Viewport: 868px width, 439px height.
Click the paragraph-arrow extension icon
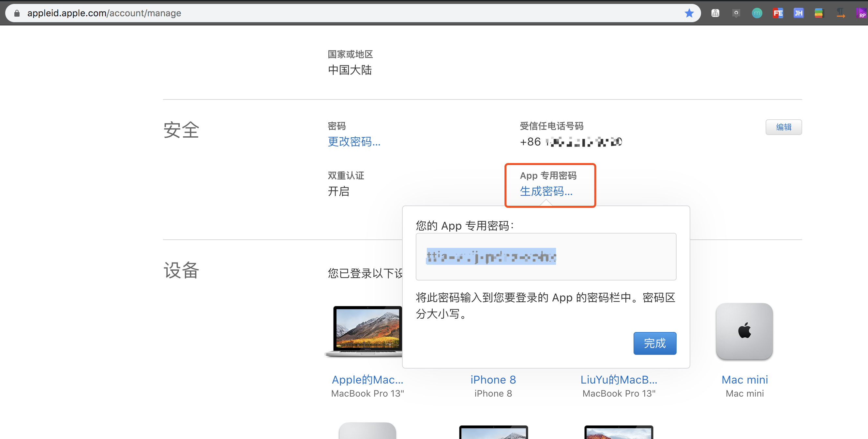pyautogui.click(x=840, y=13)
